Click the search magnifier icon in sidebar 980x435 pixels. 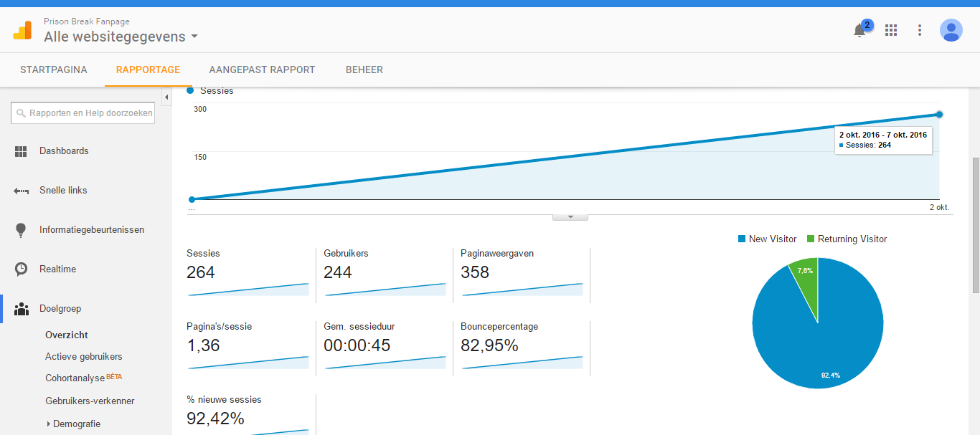(x=22, y=113)
